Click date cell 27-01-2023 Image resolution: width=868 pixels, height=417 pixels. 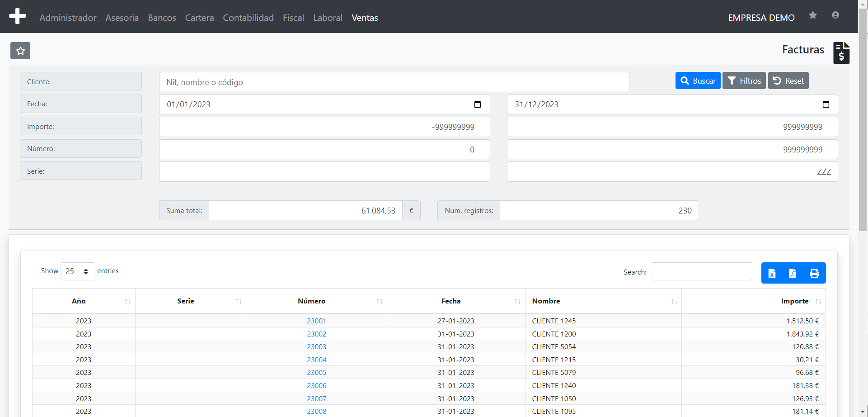[x=456, y=321]
